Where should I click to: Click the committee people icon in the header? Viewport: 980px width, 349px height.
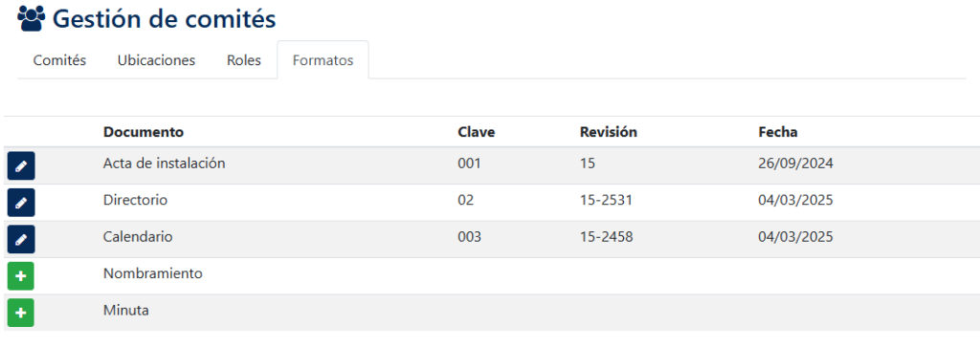[32, 19]
